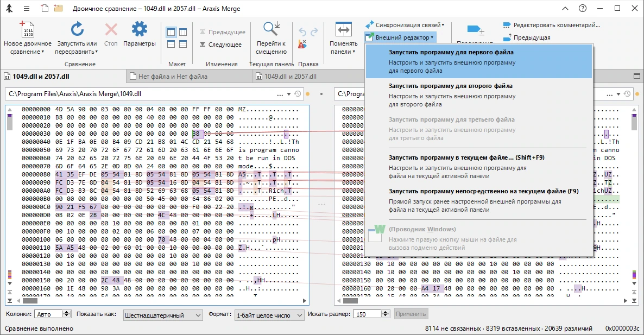Click the Применить button
Image resolution: width=644 pixels, height=335 pixels.
click(411, 314)
